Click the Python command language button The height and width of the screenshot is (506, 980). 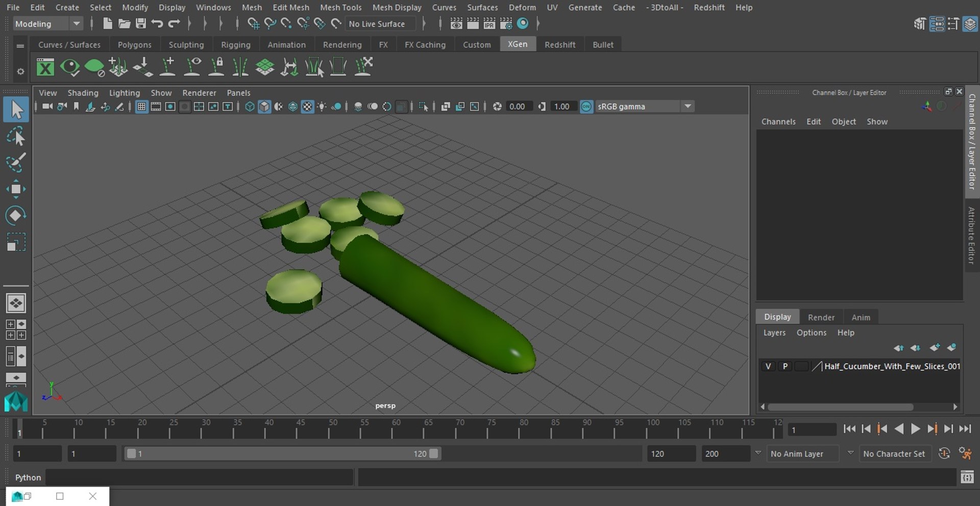[28, 477]
